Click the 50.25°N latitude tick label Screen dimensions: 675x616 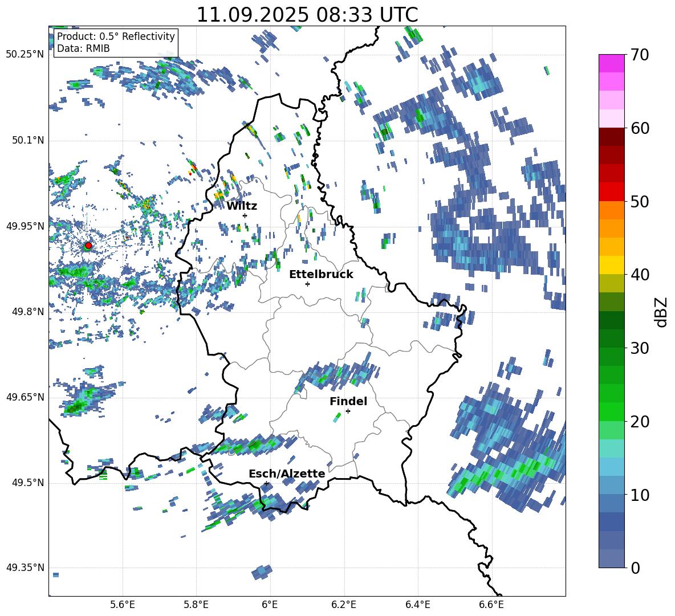(25, 55)
